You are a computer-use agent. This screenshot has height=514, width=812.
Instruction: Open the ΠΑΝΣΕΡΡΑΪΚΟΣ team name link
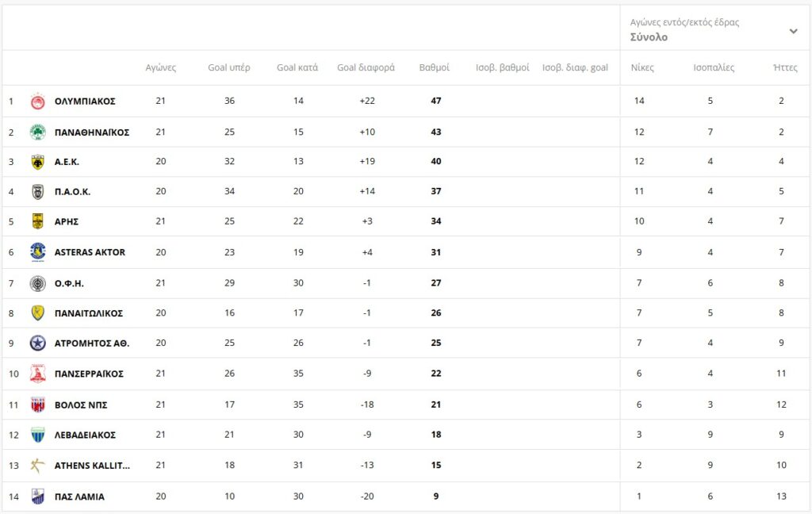pyautogui.click(x=89, y=374)
